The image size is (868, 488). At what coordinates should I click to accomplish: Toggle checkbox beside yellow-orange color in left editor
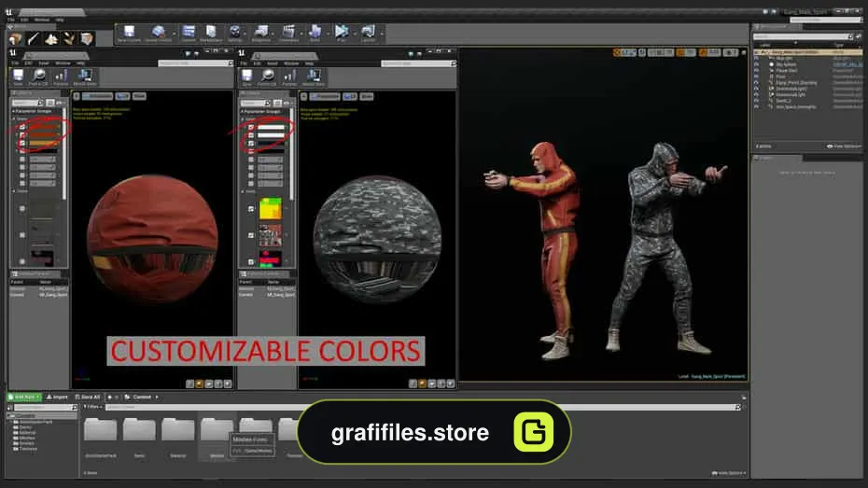22,143
